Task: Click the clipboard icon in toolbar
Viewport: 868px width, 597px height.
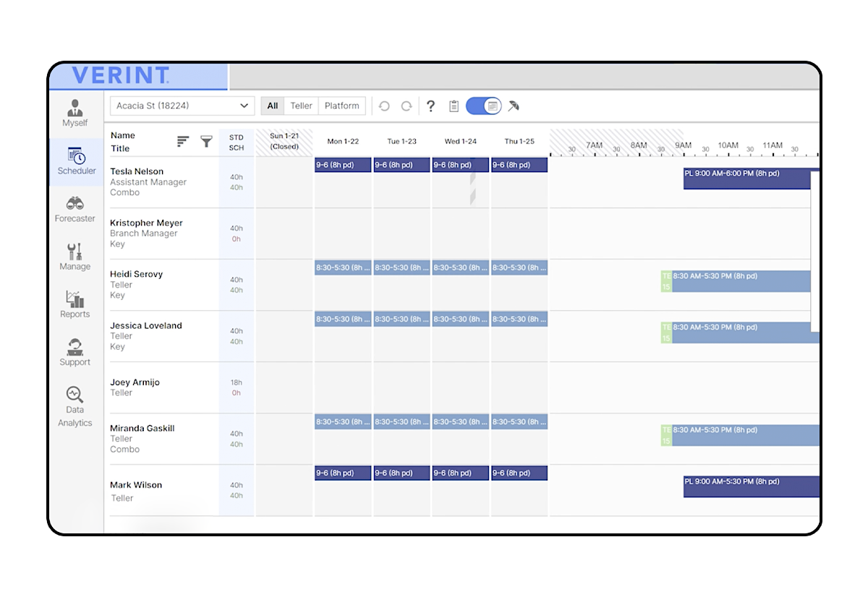Action: (454, 106)
